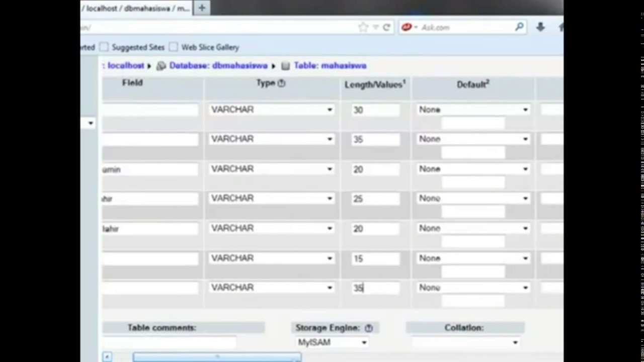Viewport: 644px width, 362px height.
Task: Click the Collation: label
Action: (x=464, y=328)
